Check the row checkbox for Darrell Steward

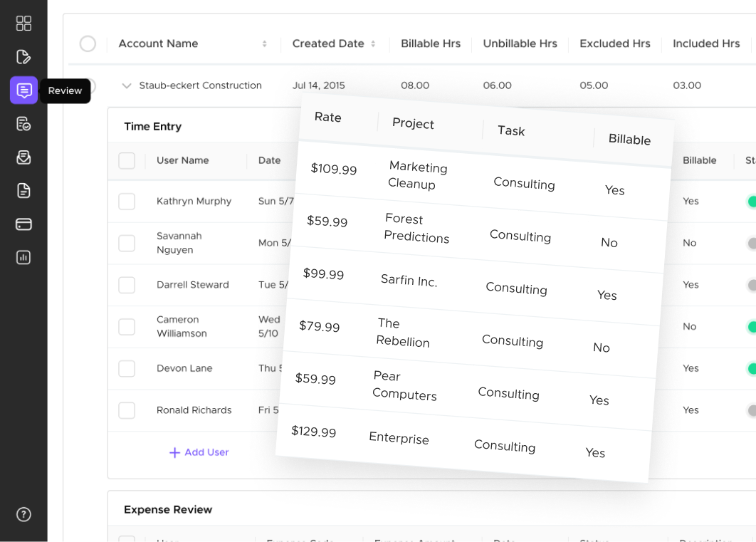tap(127, 285)
